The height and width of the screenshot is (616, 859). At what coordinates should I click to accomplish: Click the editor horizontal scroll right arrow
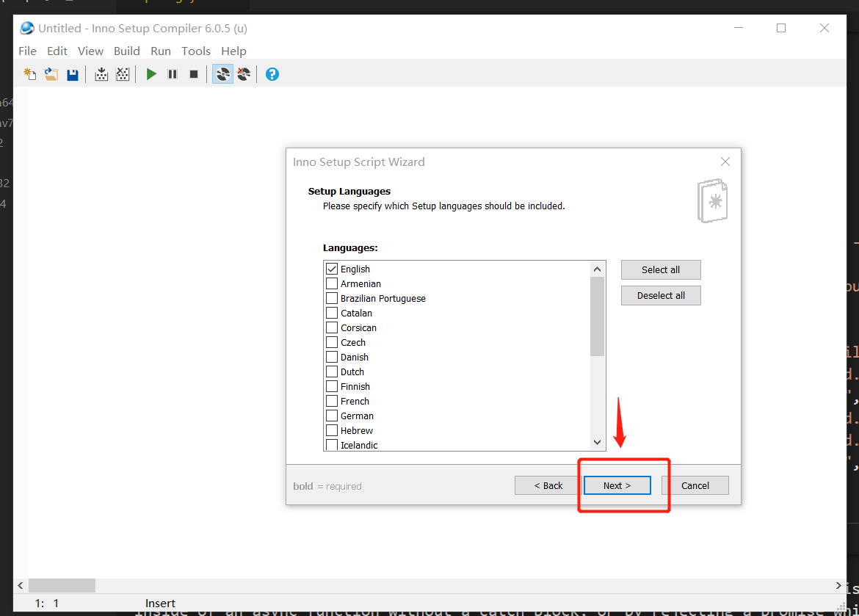click(x=838, y=585)
